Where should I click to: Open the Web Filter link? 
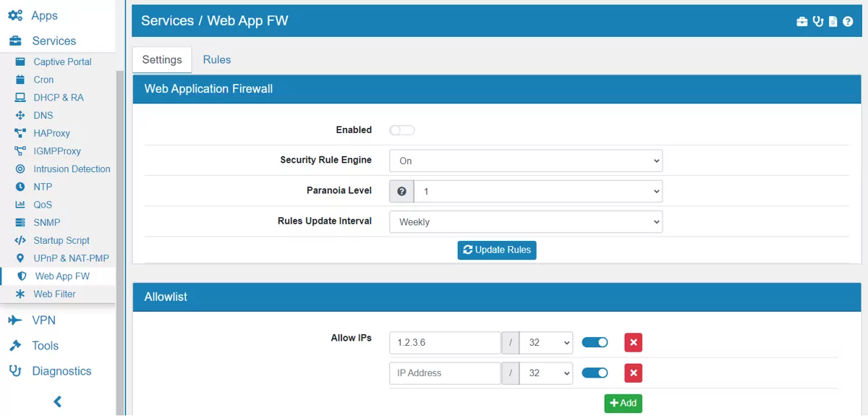[x=54, y=294]
